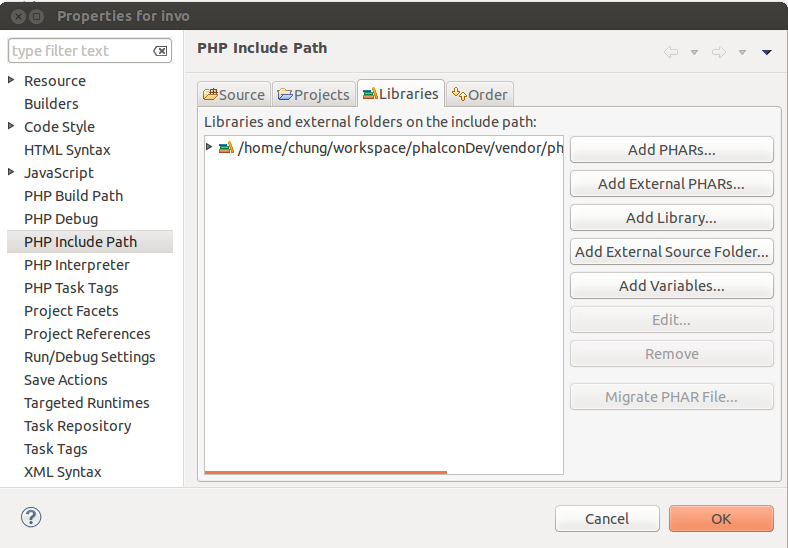This screenshot has width=788, height=548.
Task: Select the Libraries tab
Action: click(401, 94)
